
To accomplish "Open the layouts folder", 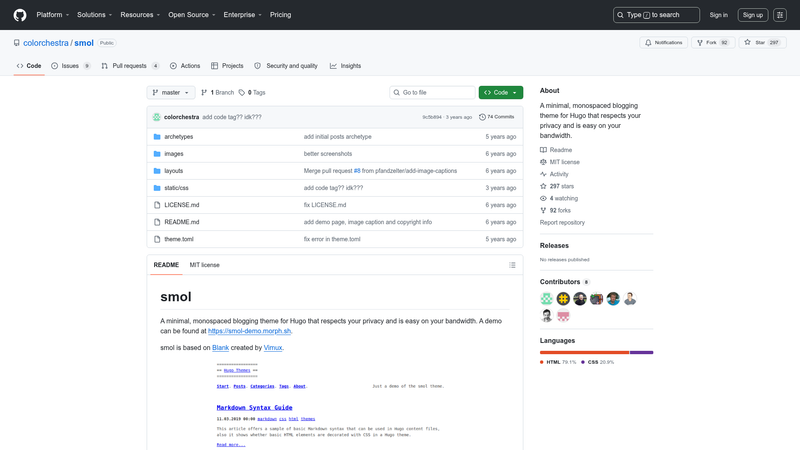I will point(173,171).
